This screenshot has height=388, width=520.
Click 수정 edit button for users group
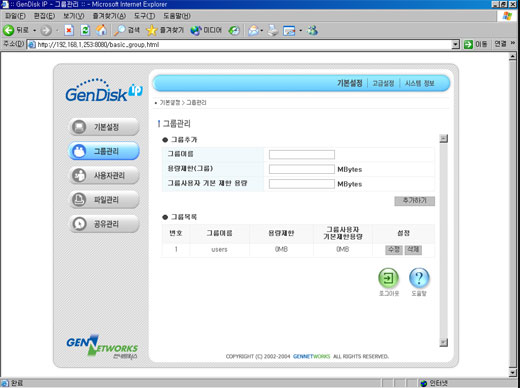(x=394, y=250)
